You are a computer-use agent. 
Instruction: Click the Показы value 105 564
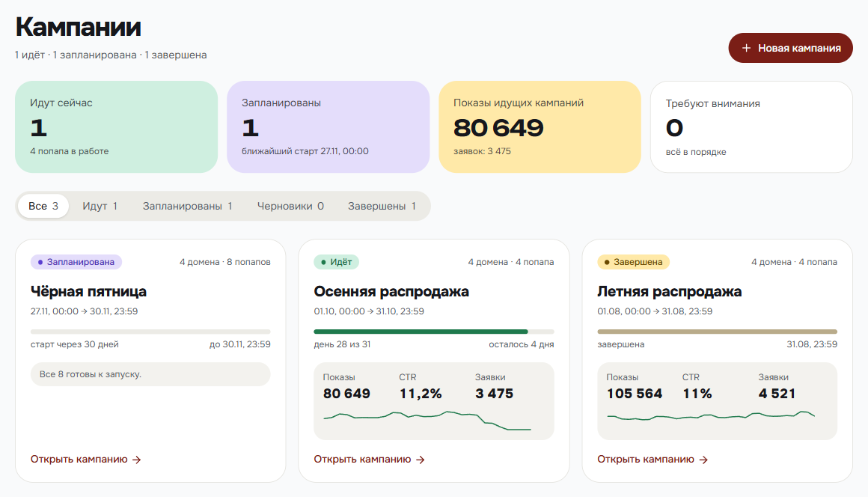point(635,394)
